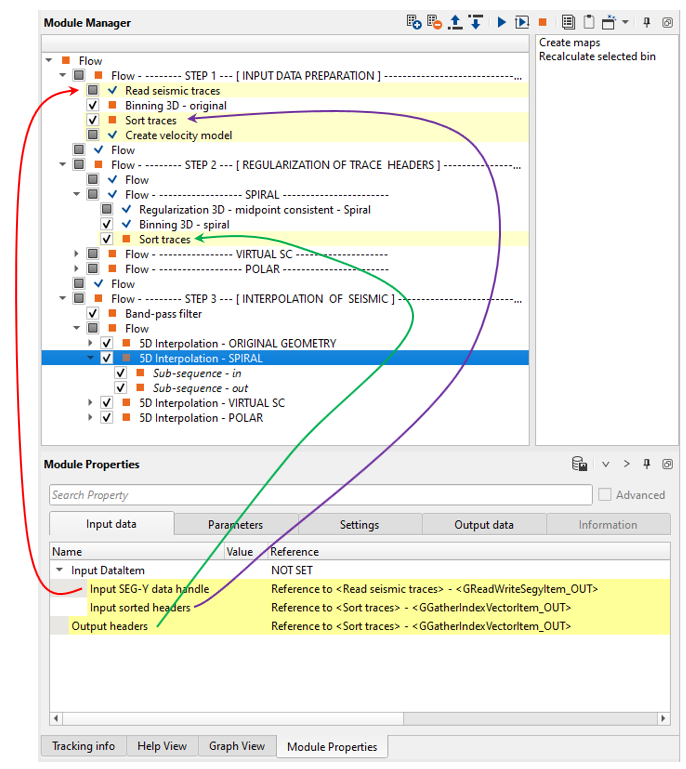The width and height of the screenshot is (686, 769).
Task: Uncheck the 5D Interpolation - POLAR checkbox
Action: coord(107,418)
